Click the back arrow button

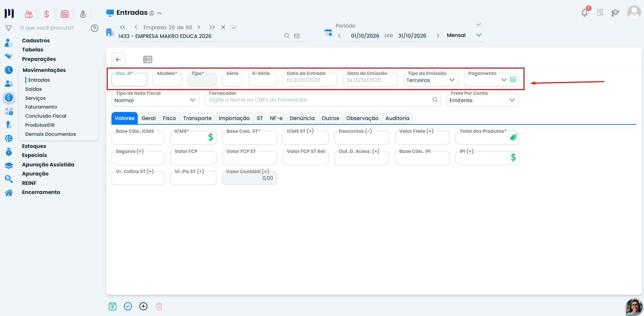(x=118, y=60)
